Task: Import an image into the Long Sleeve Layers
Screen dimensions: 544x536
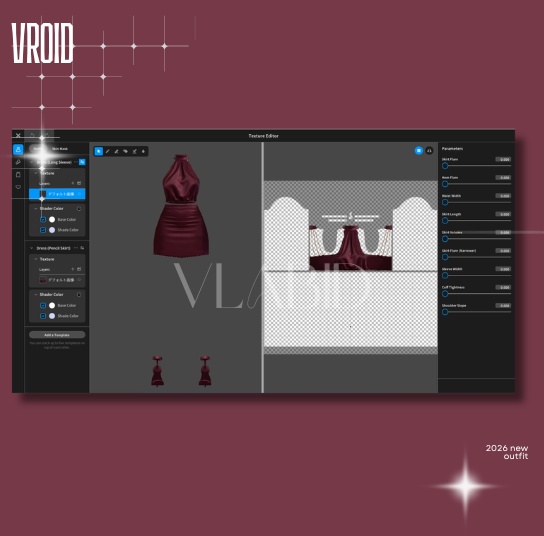Action: click(x=79, y=183)
